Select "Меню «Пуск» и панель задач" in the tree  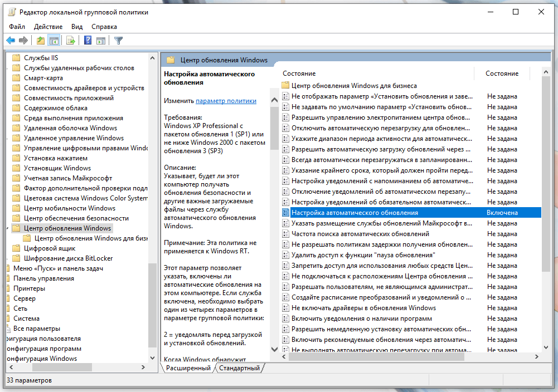click(x=59, y=268)
